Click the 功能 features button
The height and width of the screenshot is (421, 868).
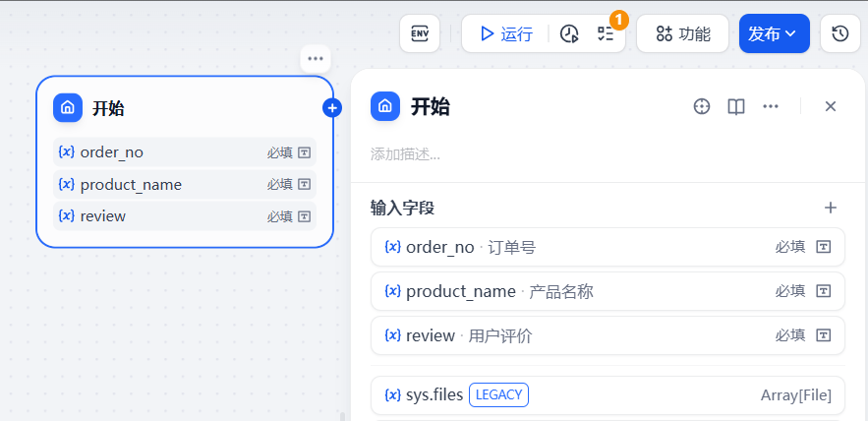(x=682, y=33)
